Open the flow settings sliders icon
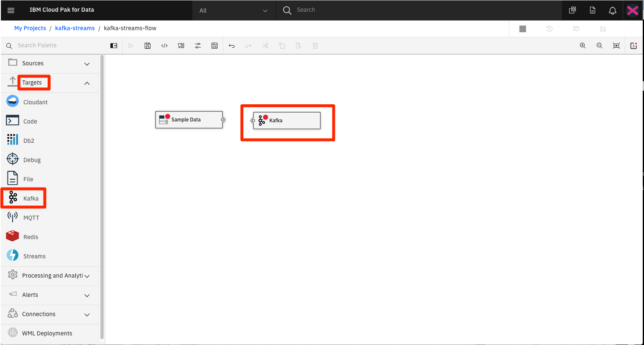This screenshot has width=644, height=345. tap(198, 46)
